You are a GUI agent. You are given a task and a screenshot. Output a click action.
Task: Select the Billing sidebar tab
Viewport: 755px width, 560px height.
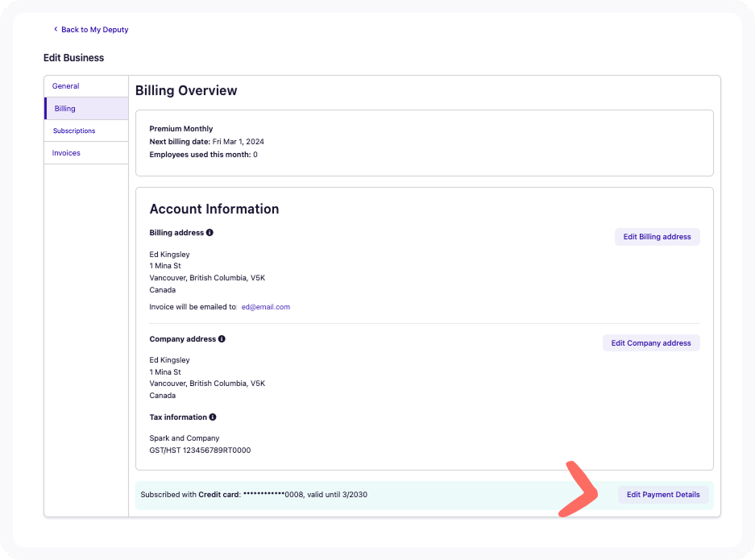click(x=65, y=109)
